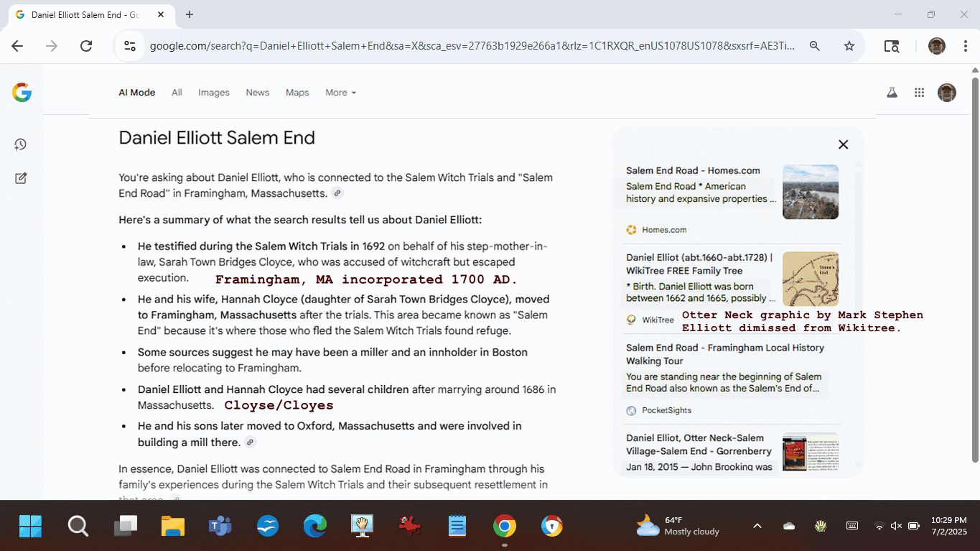Open book thumbnail for Gorrenberry result
980x551 pixels.
811,453
